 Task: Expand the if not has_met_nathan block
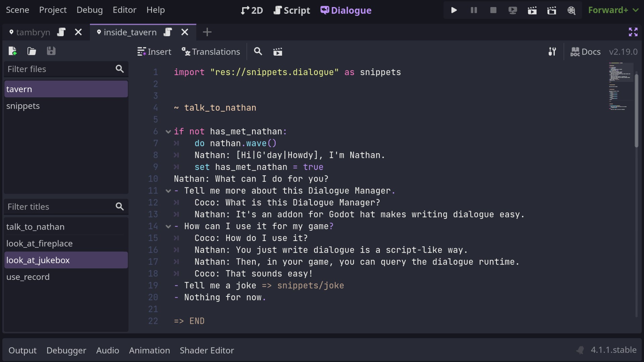pos(168,131)
